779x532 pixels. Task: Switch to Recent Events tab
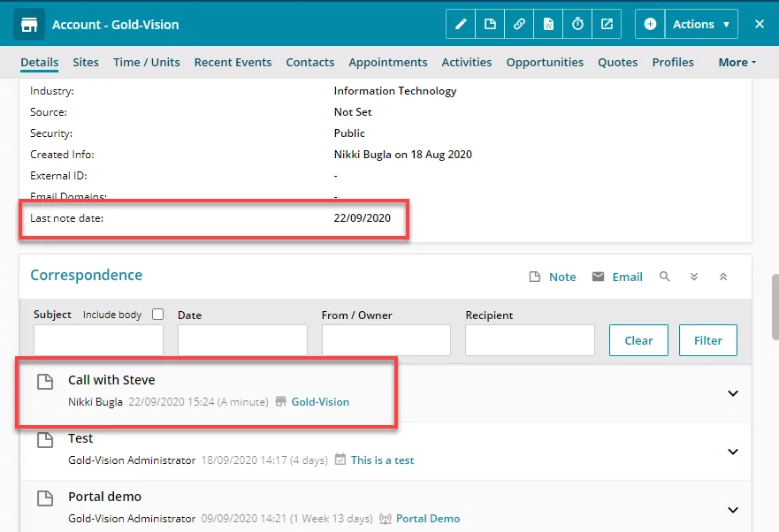click(233, 62)
